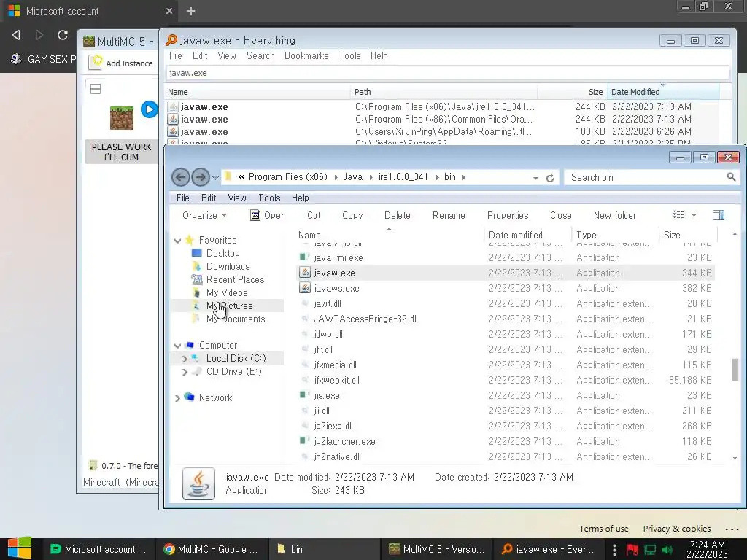The height and width of the screenshot is (560, 747).
Task: Click the magnifier icon in Search bin
Action: (731, 177)
